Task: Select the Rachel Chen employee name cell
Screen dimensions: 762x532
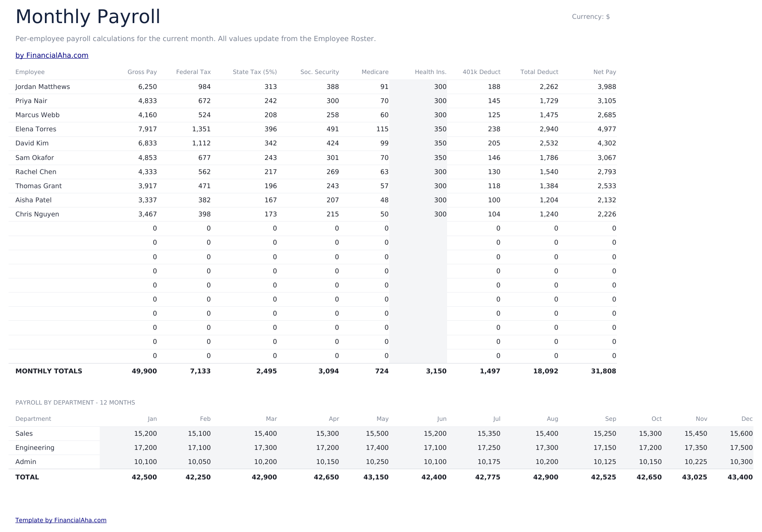Action: pos(36,172)
